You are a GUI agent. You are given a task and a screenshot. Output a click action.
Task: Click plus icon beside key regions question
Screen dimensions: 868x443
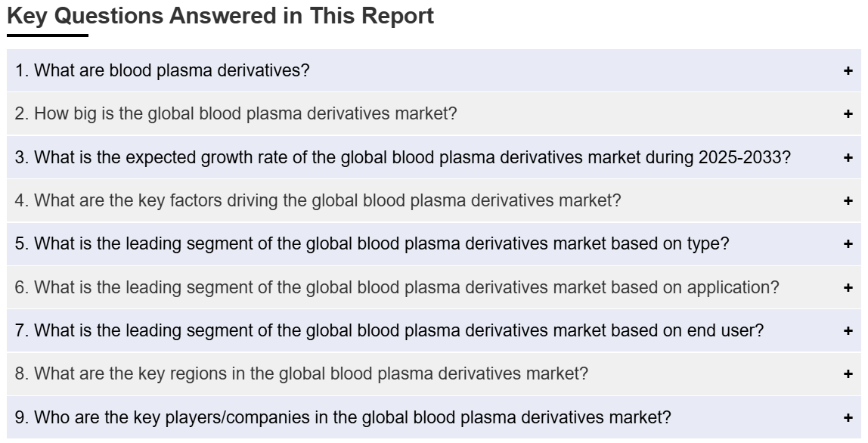tap(848, 374)
